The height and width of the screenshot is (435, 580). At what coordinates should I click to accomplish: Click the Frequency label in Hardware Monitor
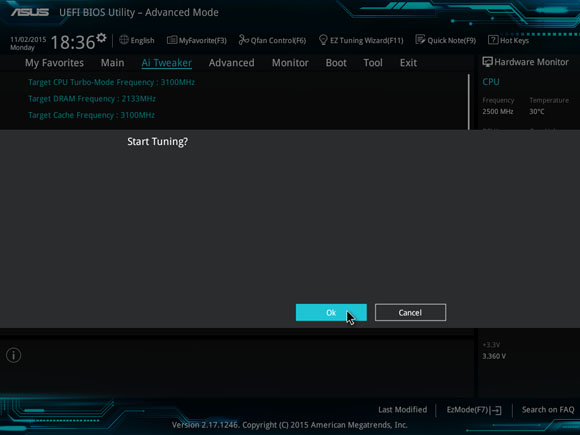pyautogui.click(x=498, y=100)
